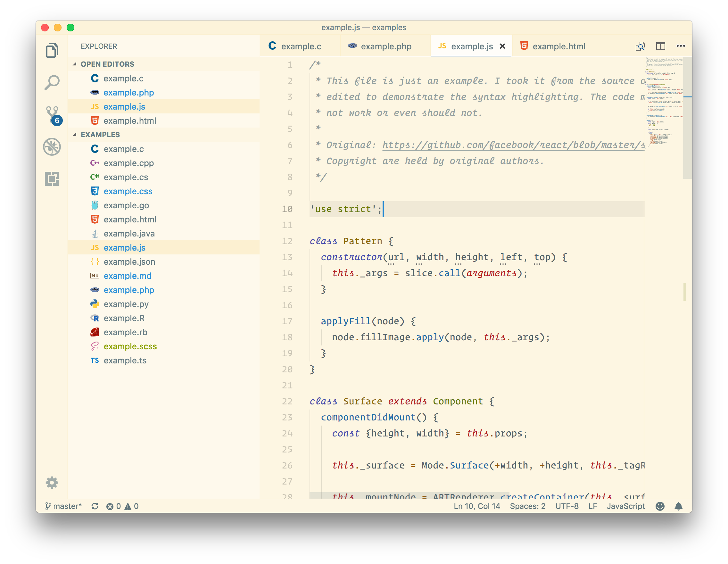Click the synchronize changes icon
The width and height of the screenshot is (728, 564).
[95, 506]
